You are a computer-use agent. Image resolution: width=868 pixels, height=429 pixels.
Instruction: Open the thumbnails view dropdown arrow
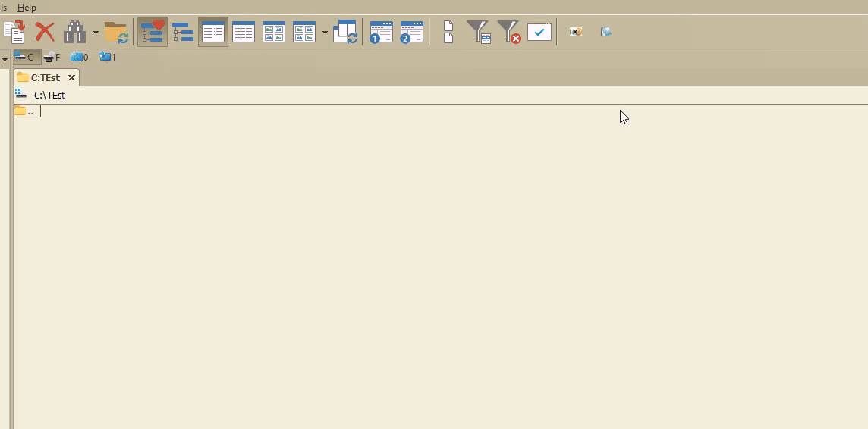coord(325,33)
